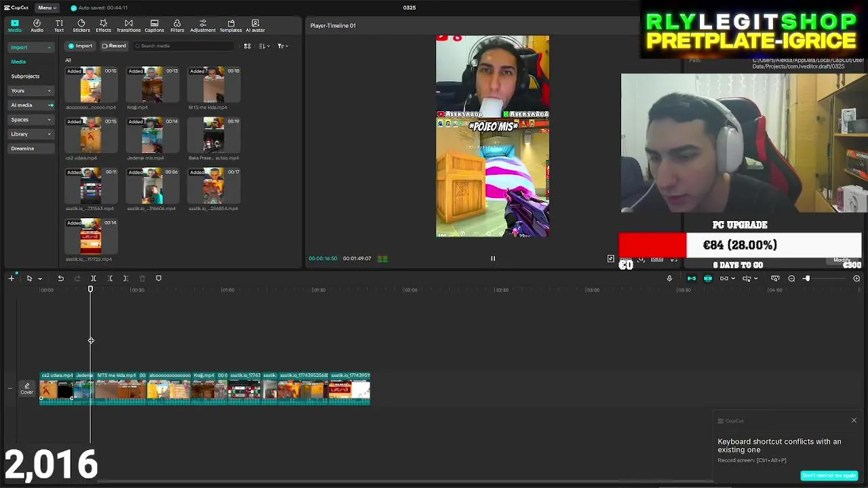Click the microphone voiceover icon
The width and height of the screenshot is (868, 488).
click(x=669, y=279)
